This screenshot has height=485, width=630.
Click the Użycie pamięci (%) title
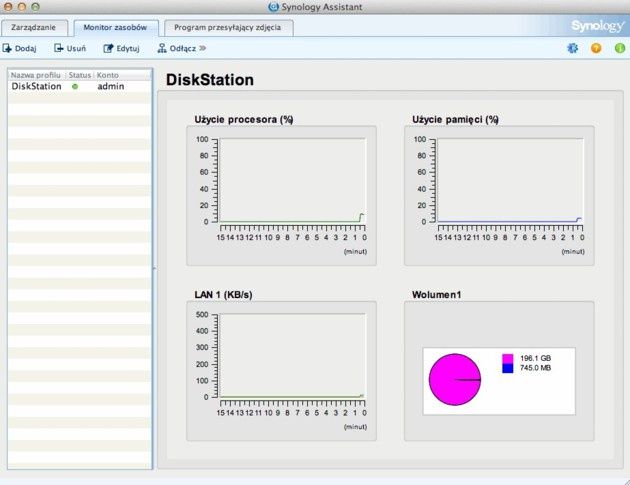click(456, 120)
